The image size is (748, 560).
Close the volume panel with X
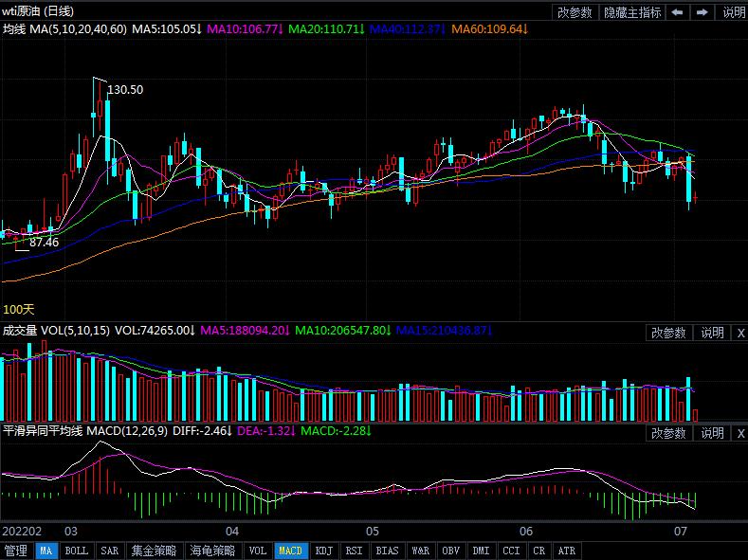tap(740, 333)
